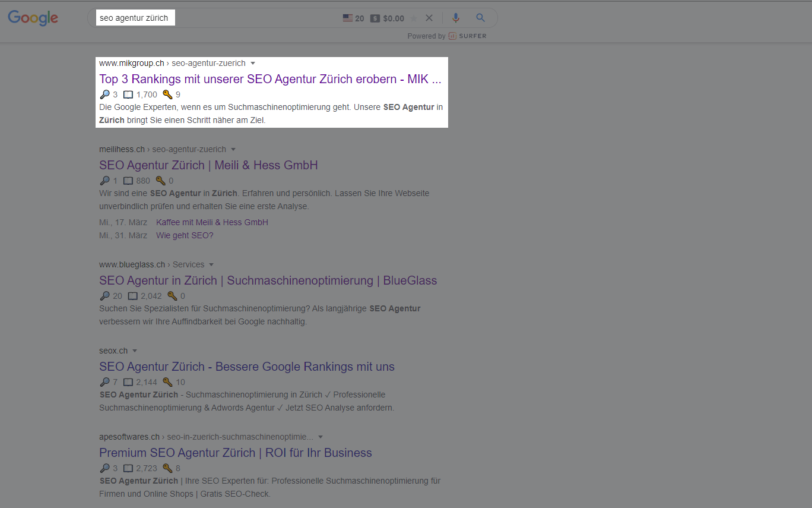Click snippet text Gratis SEO-Check
Viewport: 812px width, 508px height.
pos(234,494)
